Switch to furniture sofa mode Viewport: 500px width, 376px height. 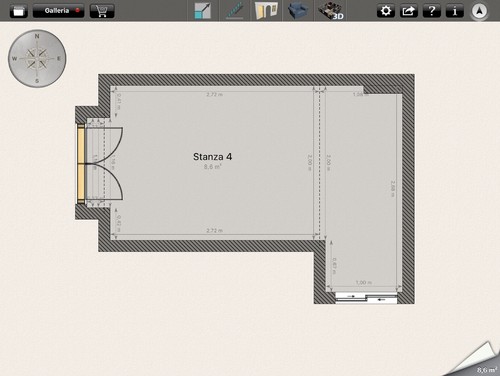click(x=298, y=11)
